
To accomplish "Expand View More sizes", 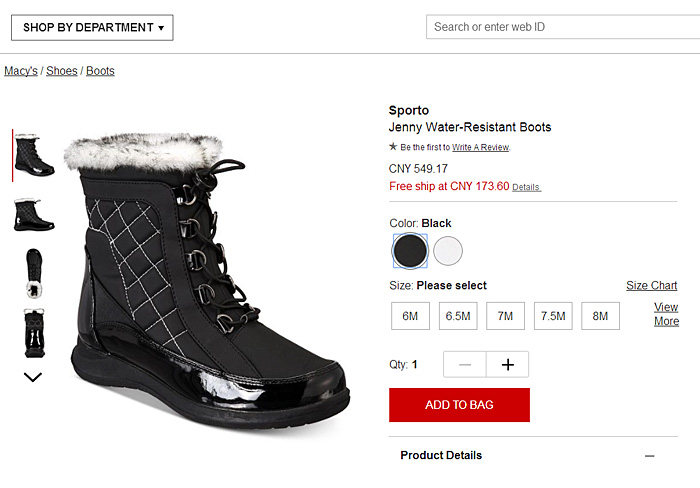I will click(x=666, y=314).
